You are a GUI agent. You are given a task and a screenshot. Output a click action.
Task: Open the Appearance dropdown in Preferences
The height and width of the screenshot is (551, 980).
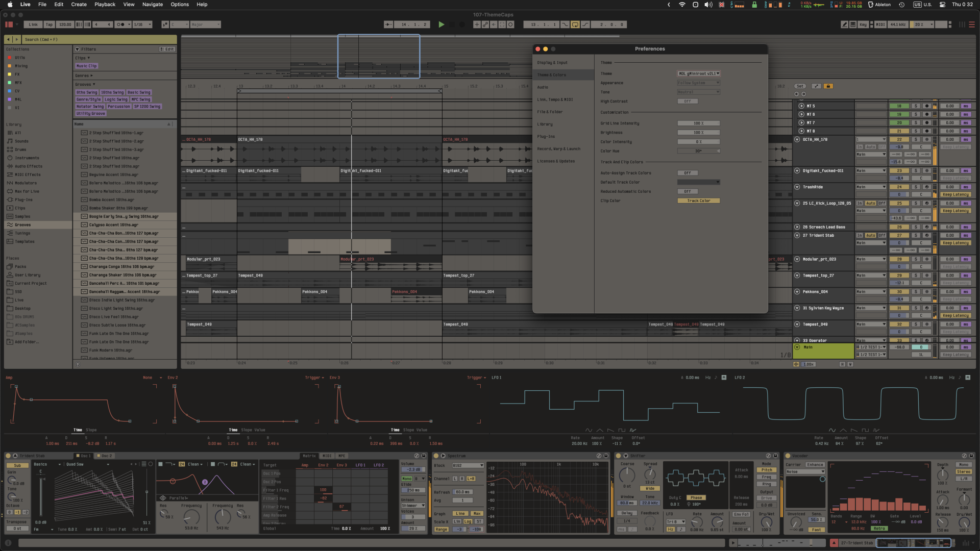pyautogui.click(x=698, y=83)
